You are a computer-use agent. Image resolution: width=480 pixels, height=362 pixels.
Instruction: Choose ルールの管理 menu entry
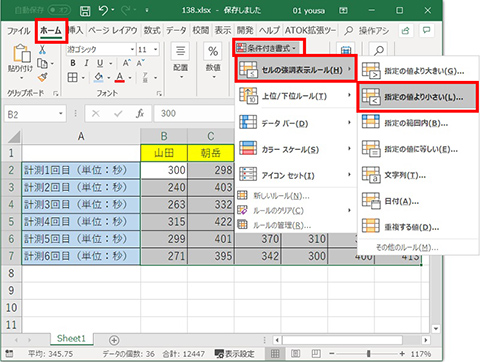point(296,225)
